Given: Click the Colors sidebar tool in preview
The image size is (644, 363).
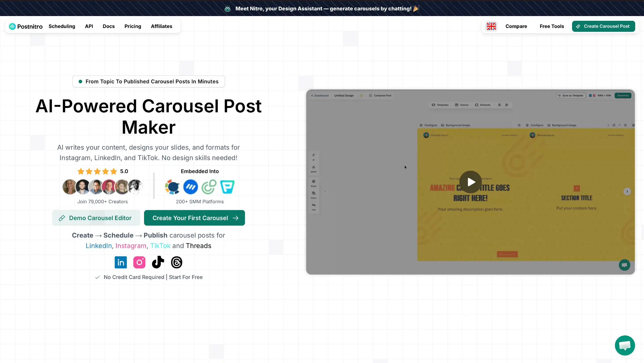Looking at the screenshot, I should 314,195.
